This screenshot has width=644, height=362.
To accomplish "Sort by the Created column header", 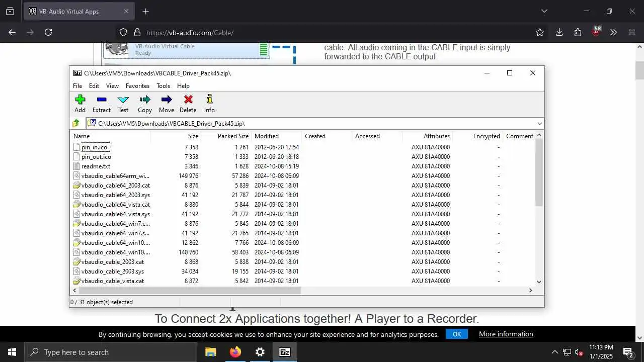I will (x=327, y=136).
